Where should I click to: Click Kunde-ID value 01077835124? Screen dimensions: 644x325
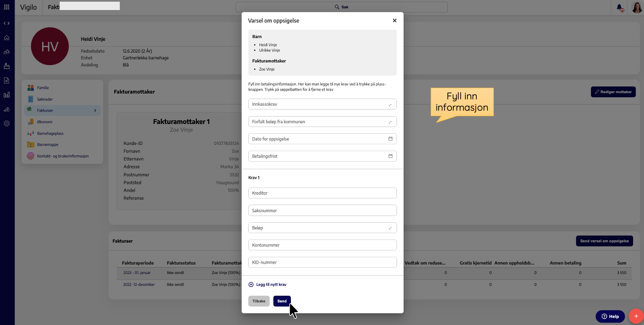pos(226,143)
